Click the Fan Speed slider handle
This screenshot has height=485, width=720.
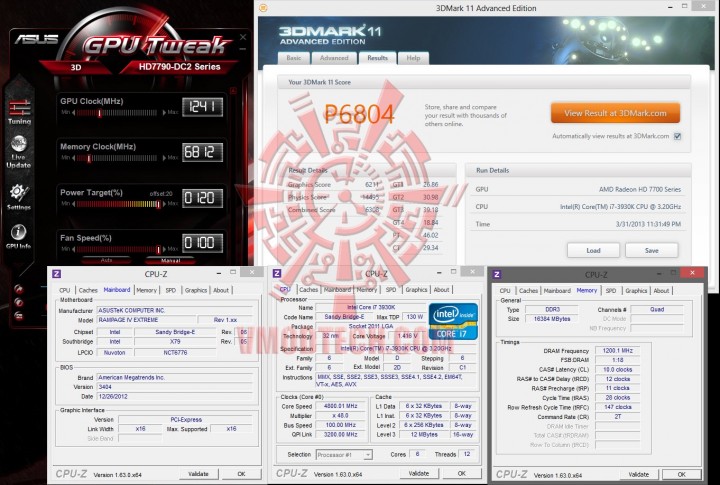click(x=158, y=249)
